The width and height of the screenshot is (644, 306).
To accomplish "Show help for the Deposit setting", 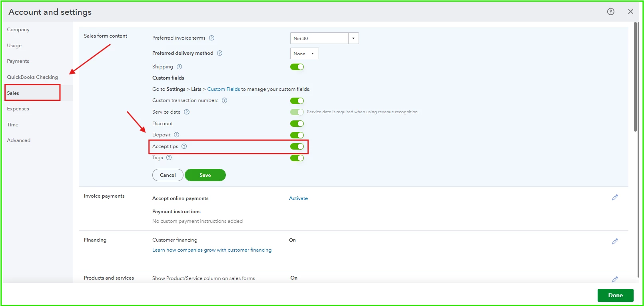I will (177, 135).
